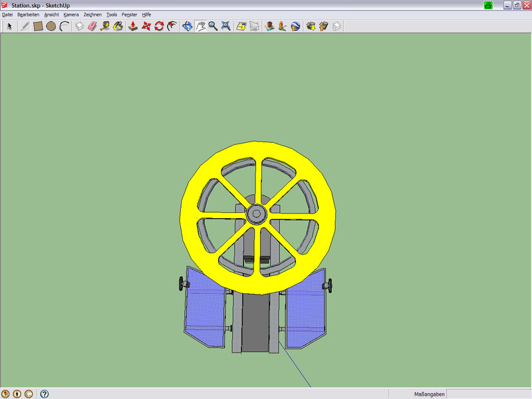The width and height of the screenshot is (532, 399).
Task: Choose the Rectangle drawing tool
Action: pos(38,26)
